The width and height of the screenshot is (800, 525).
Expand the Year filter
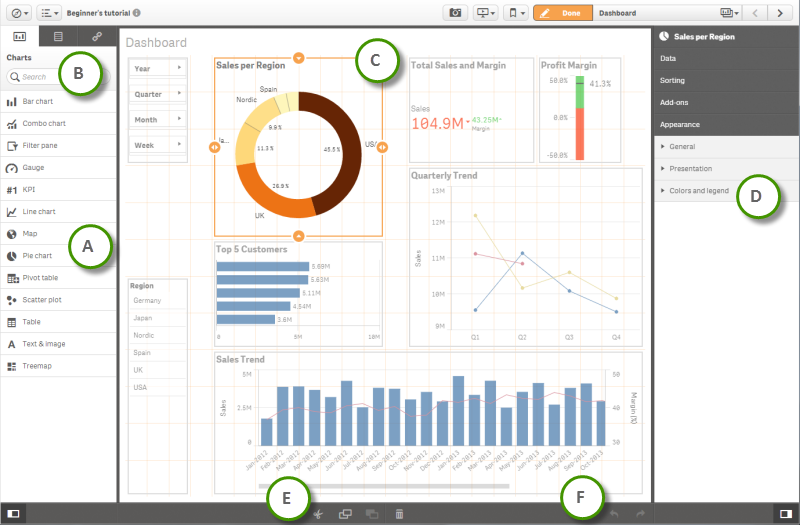click(x=158, y=68)
